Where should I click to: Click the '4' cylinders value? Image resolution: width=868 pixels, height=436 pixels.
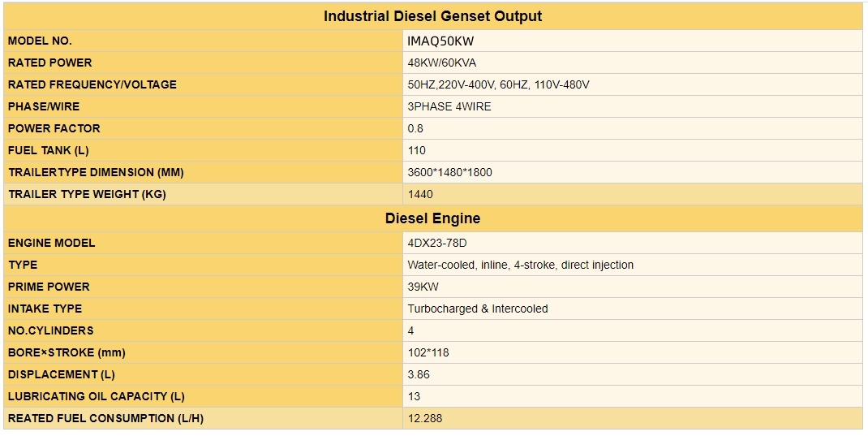410,330
